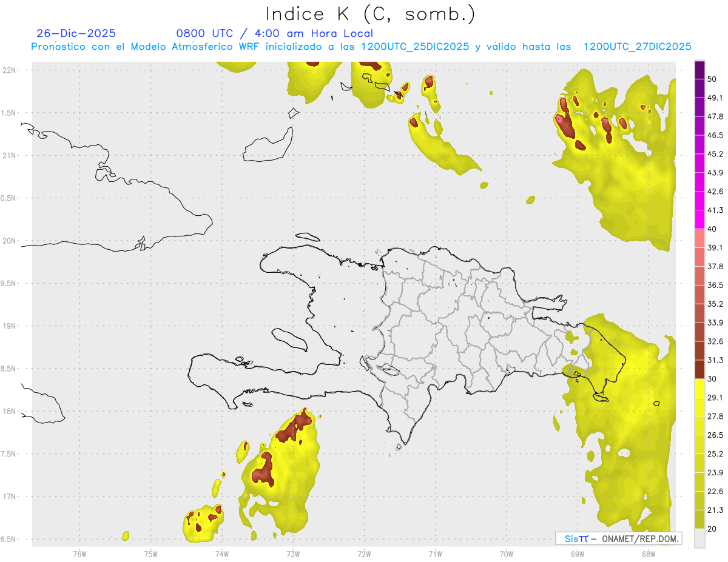The width and height of the screenshot is (728, 562).
Task: Click the 'SisTT – ONAMET/REP.DOM.' credit box
Action: point(618,538)
